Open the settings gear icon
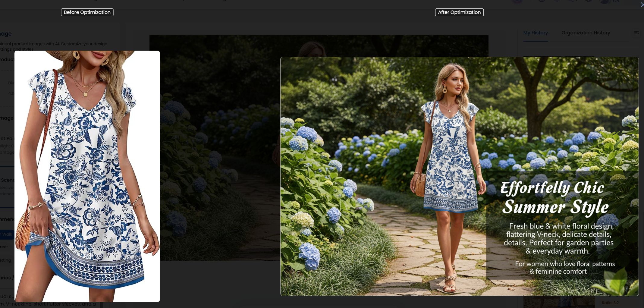This screenshot has width=644, height=308. (588, 1)
